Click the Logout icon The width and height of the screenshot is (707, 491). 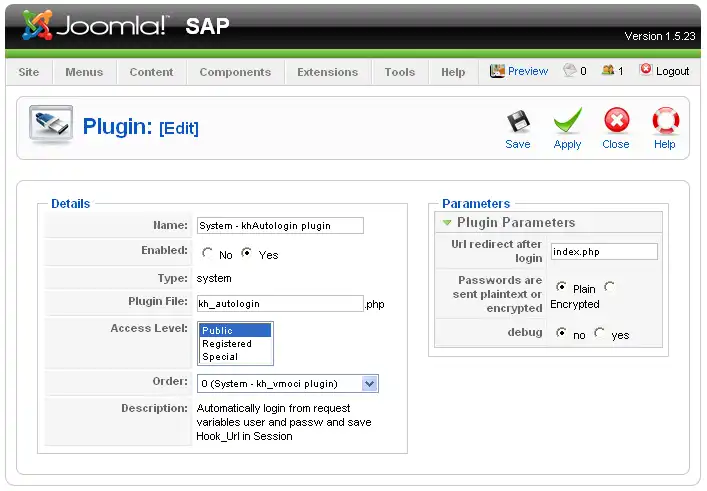pos(646,70)
